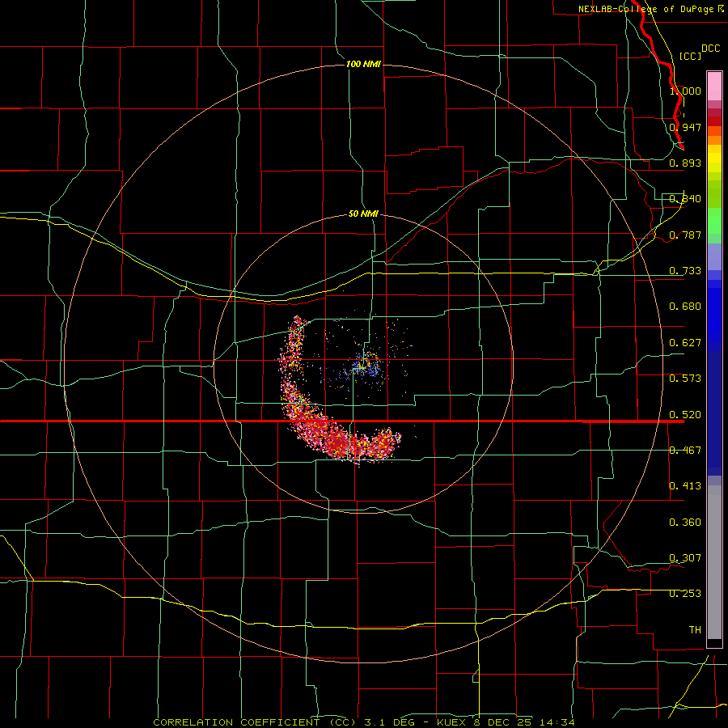Pick the light pink top color bar segment

[x=714, y=87]
